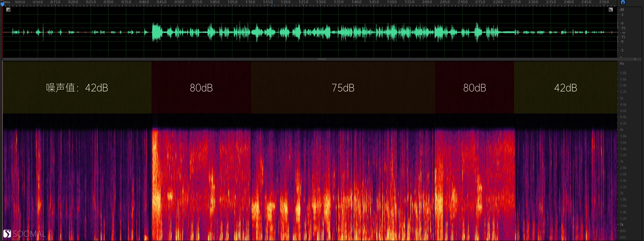Click the 75dB noise region label

coord(343,88)
